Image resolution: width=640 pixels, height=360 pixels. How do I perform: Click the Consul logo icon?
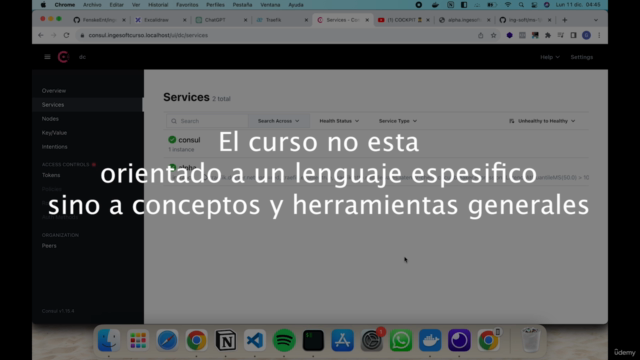pos(63,57)
